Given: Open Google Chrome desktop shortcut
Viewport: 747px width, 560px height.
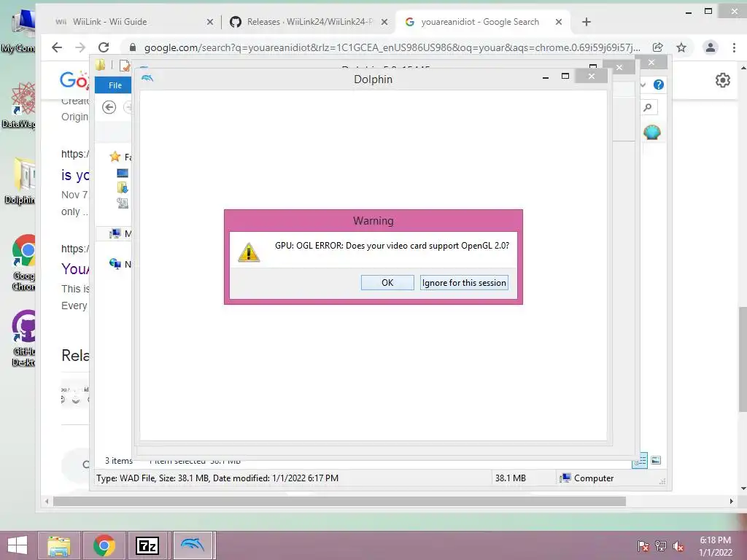Looking at the screenshot, I should (24, 262).
